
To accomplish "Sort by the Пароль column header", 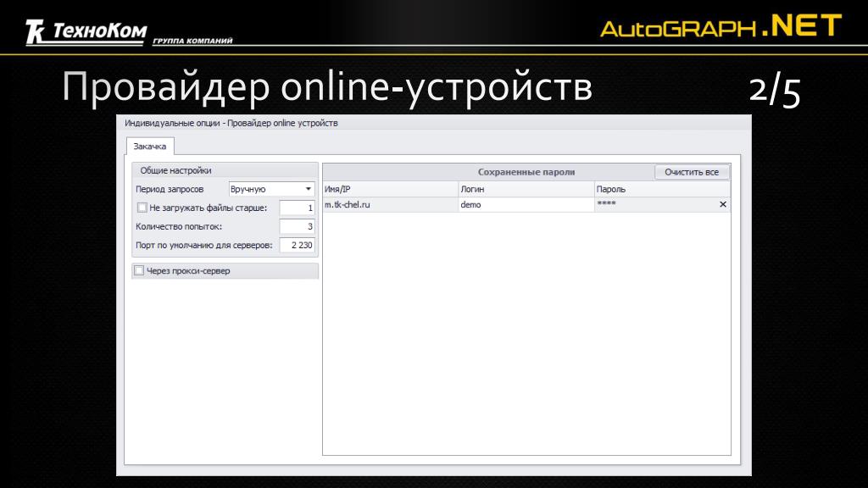I will click(662, 189).
